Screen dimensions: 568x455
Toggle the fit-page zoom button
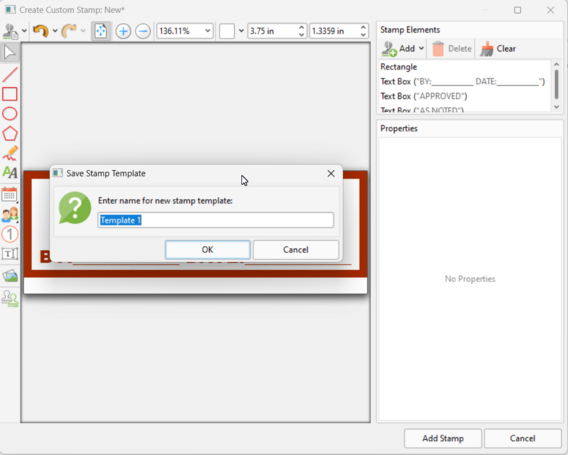click(101, 31)
